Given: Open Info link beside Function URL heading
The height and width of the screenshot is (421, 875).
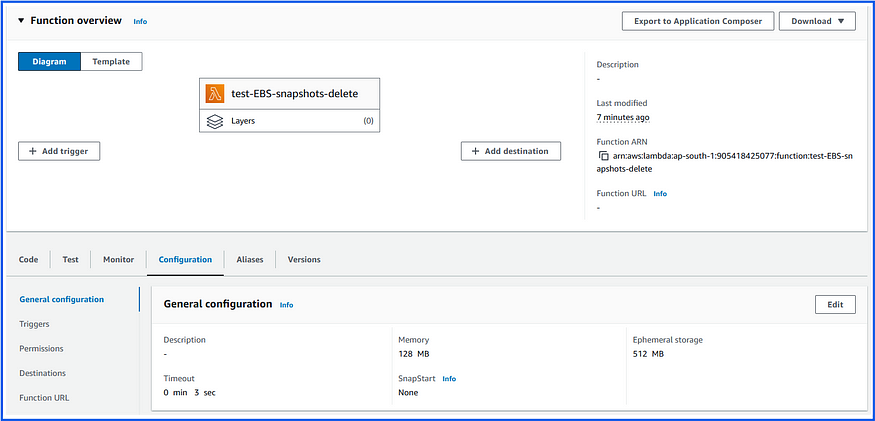Looking at the screenshot, I should point(660,194).
